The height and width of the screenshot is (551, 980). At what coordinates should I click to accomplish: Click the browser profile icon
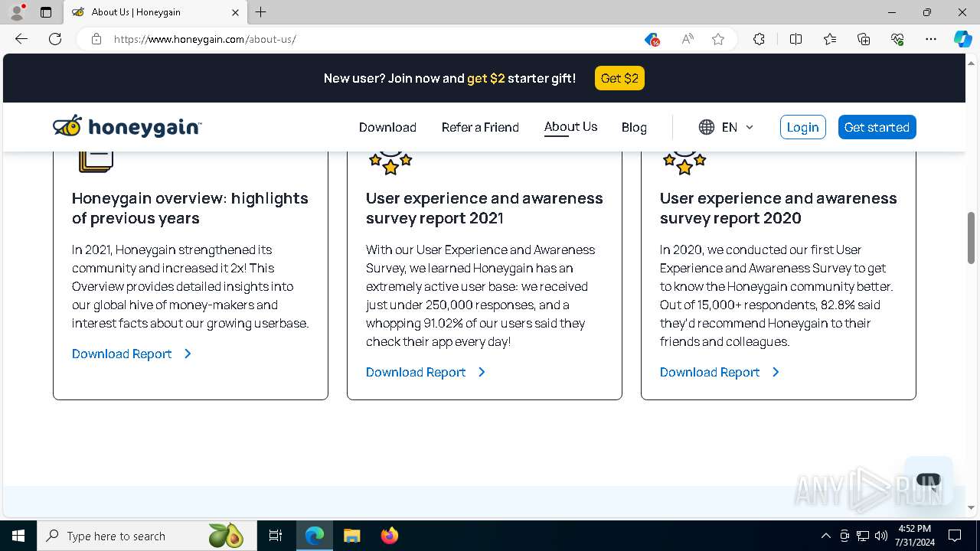click(x=17, y=12)
